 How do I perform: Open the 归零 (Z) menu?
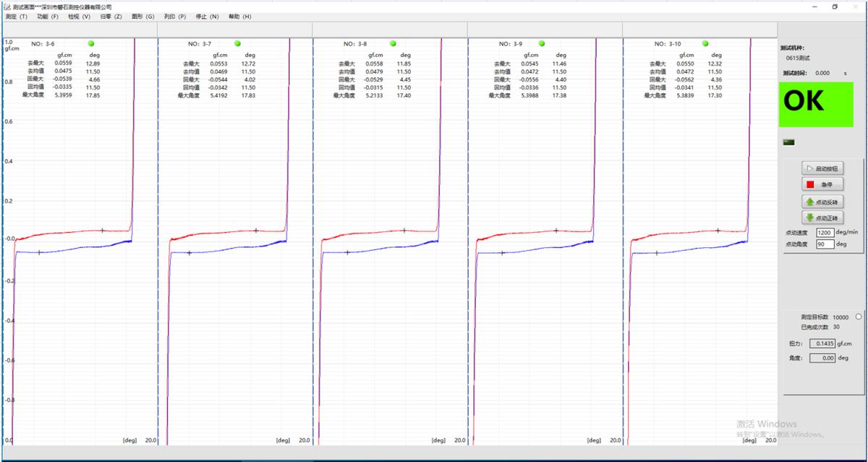coord(111,16)
